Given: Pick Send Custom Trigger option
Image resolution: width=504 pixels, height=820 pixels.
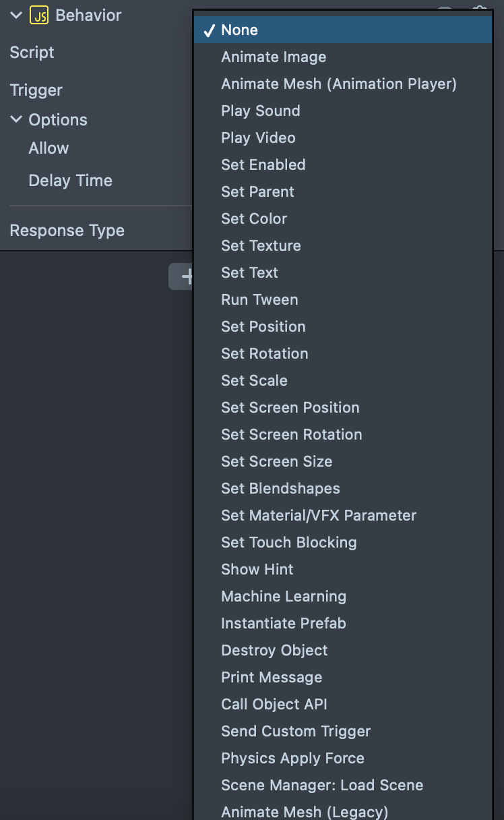Looking at the screenshot, I should tap(296, 731).
